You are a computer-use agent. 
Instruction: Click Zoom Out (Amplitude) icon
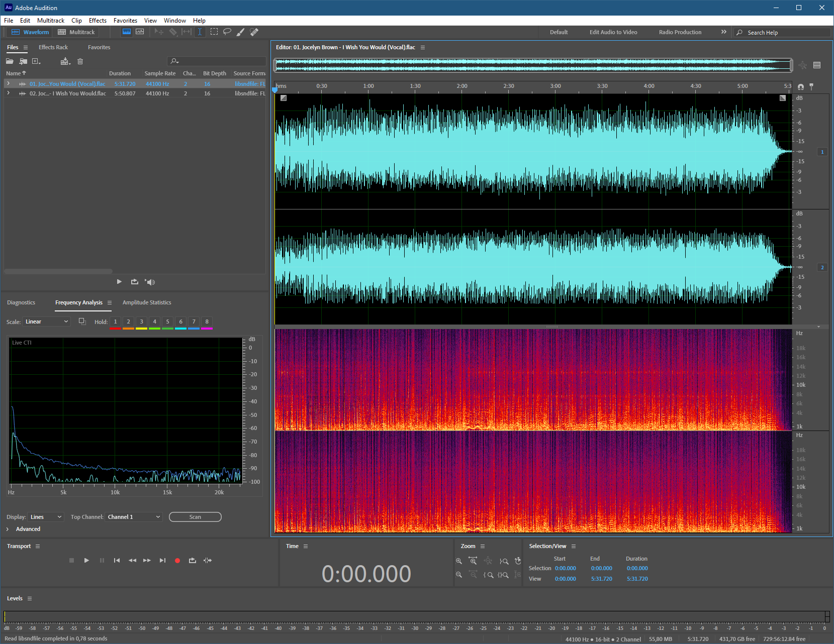(x=458, y=575)
